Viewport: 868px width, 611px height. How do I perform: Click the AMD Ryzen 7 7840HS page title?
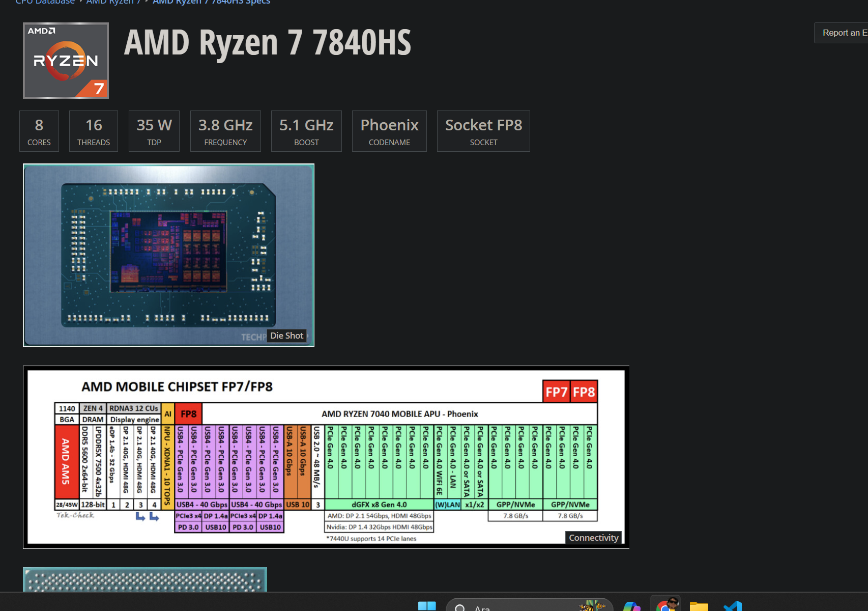268,42
